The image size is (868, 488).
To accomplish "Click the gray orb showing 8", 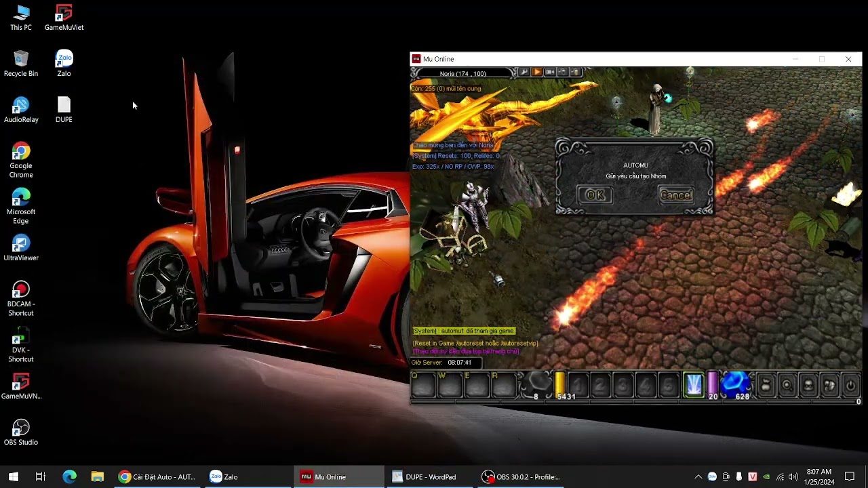I will [x=537, y=385].
